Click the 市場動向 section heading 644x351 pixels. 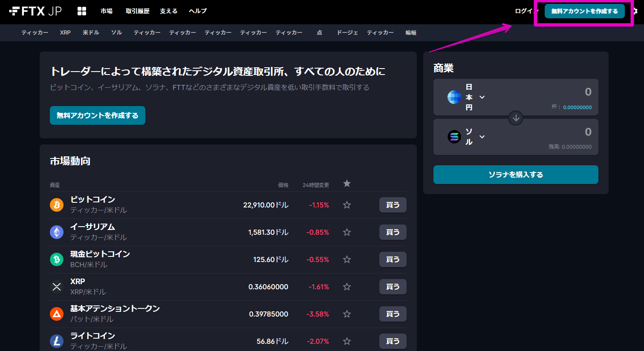point(70,161)
